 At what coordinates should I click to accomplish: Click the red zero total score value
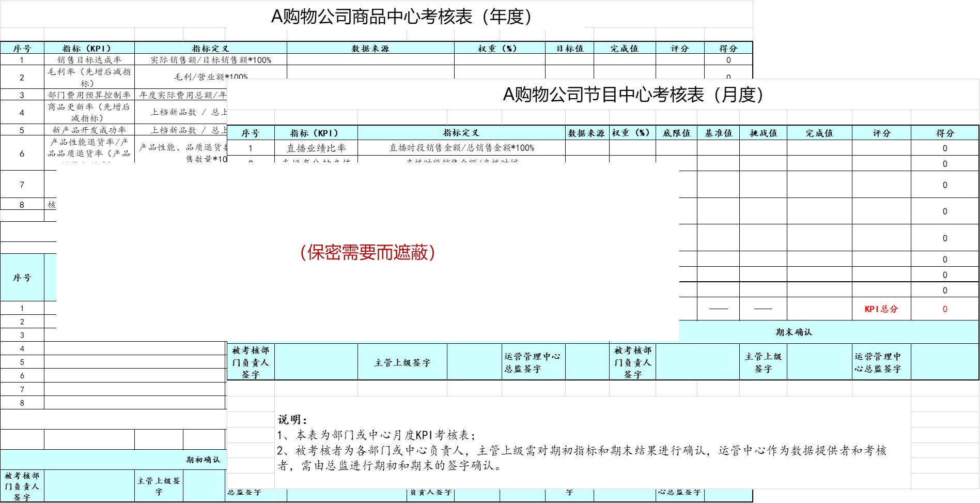point(944,309)
